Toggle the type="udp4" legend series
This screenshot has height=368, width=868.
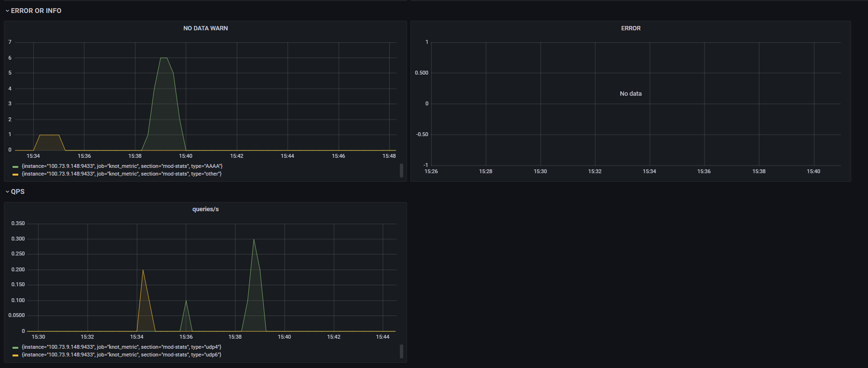(122, 347)
